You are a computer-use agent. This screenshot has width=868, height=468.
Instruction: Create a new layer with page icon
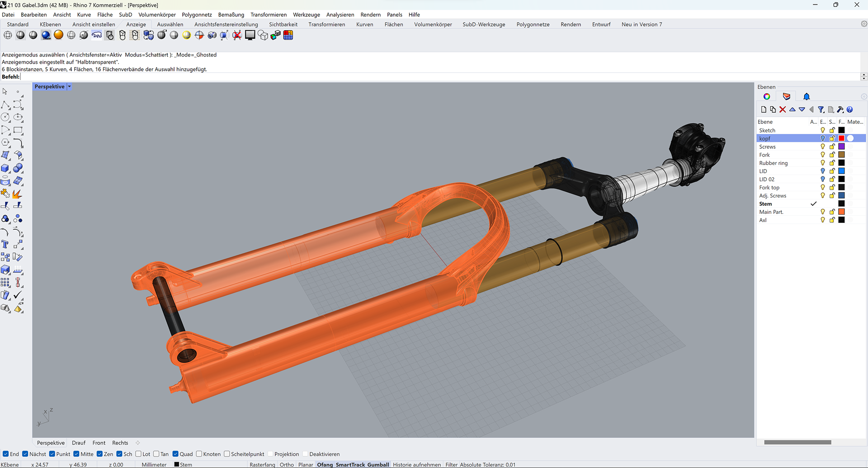(764, 109)
